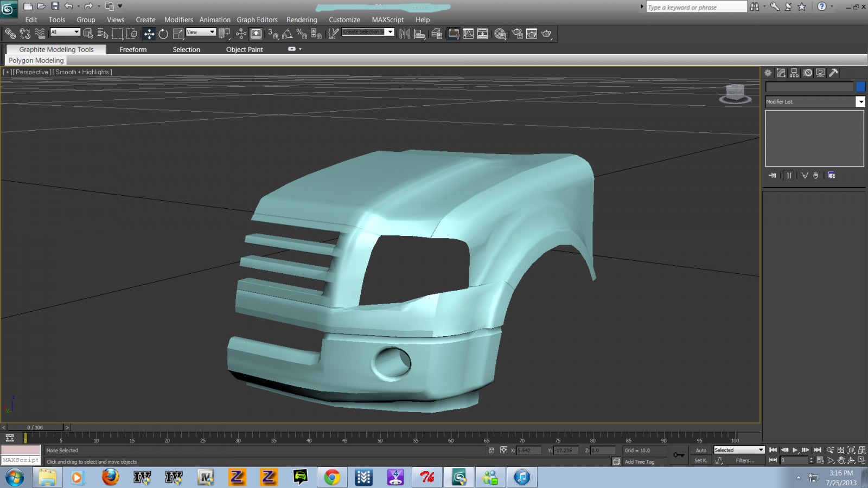The width and height of the screenshot is (868, 488).
Task: Click the blue object color swatch
Action: click(860, 87)
